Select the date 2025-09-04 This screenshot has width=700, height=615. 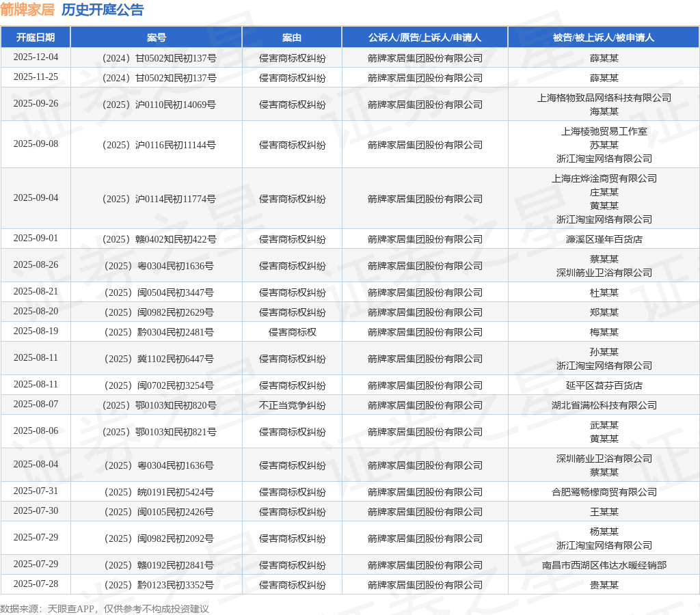pyautogui.click(x=36, y=197)
